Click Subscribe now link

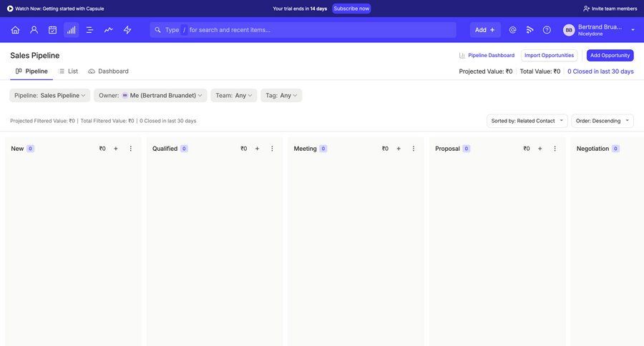pos(351,9)
